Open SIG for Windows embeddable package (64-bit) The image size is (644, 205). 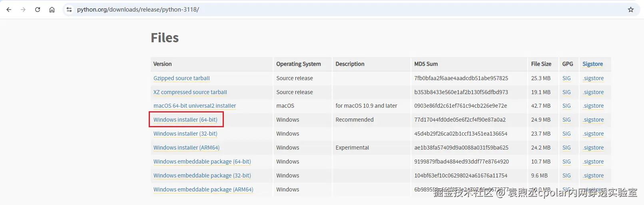[566, 162]
